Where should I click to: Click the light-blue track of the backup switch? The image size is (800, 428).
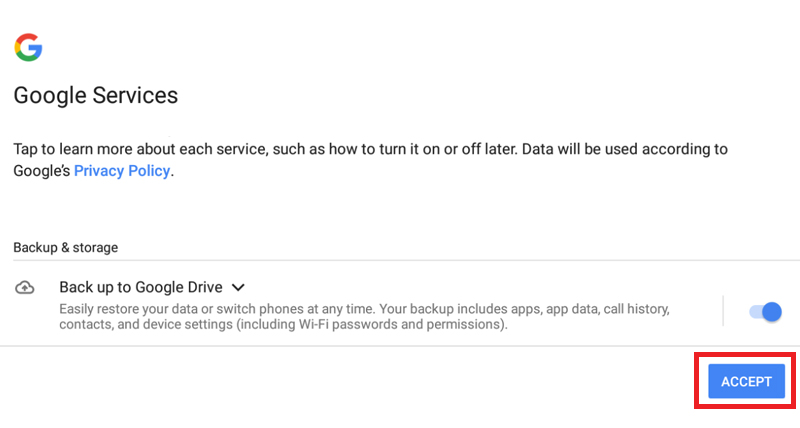click(x=756, y=311)
